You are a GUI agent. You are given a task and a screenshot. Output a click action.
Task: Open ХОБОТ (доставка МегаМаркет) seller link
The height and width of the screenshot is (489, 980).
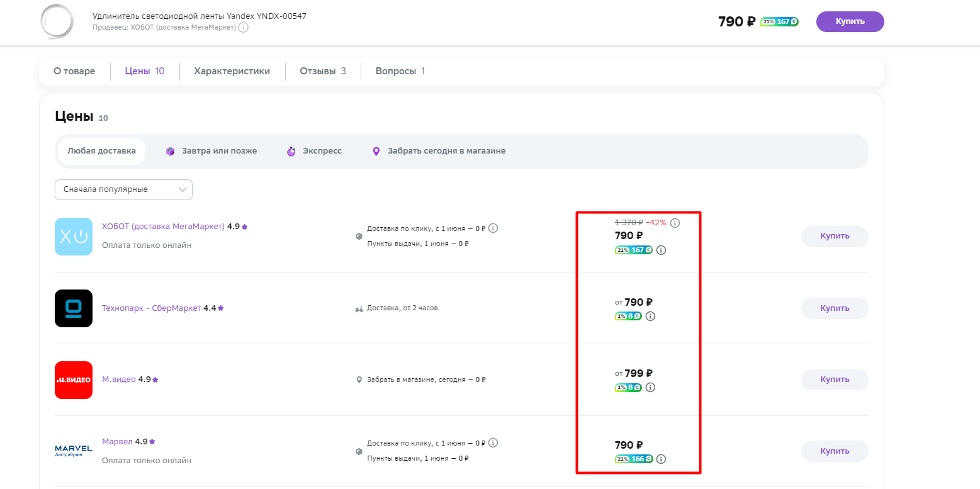tap(163, 227)
